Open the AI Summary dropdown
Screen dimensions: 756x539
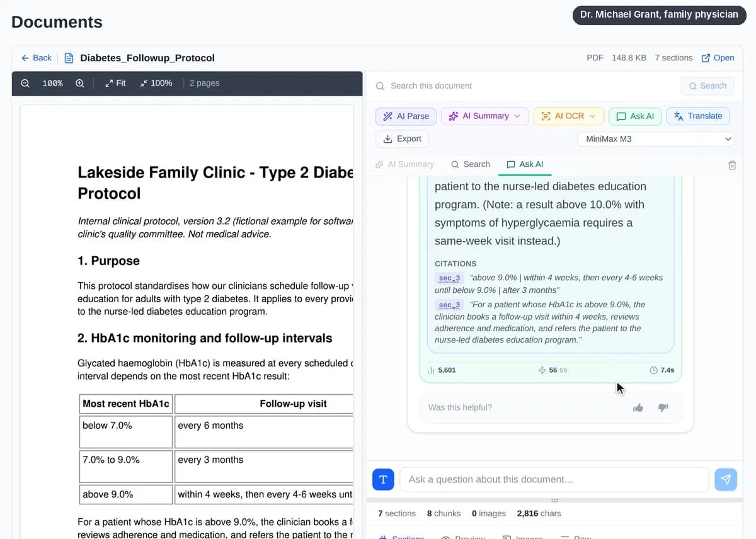coord(484,116)
